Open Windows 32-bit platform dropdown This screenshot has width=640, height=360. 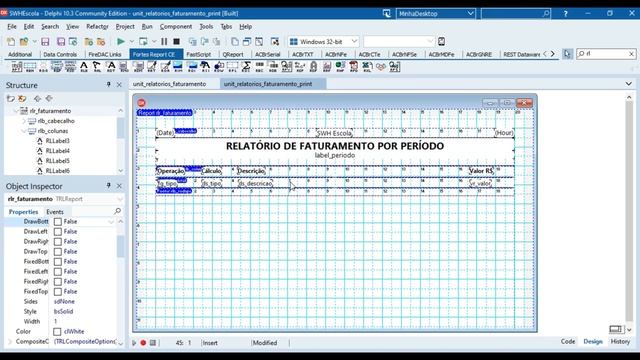[x=354, y=42]
